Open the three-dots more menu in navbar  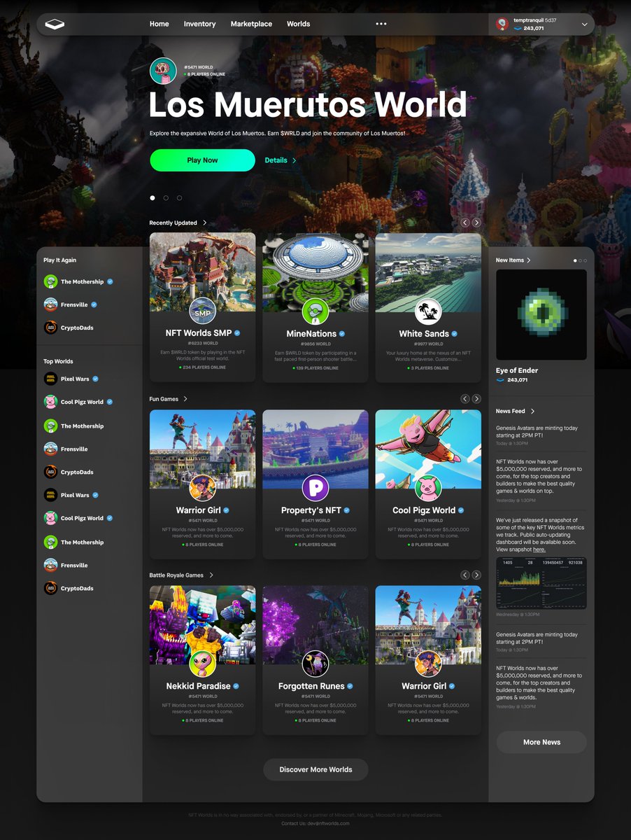point(381,24)
